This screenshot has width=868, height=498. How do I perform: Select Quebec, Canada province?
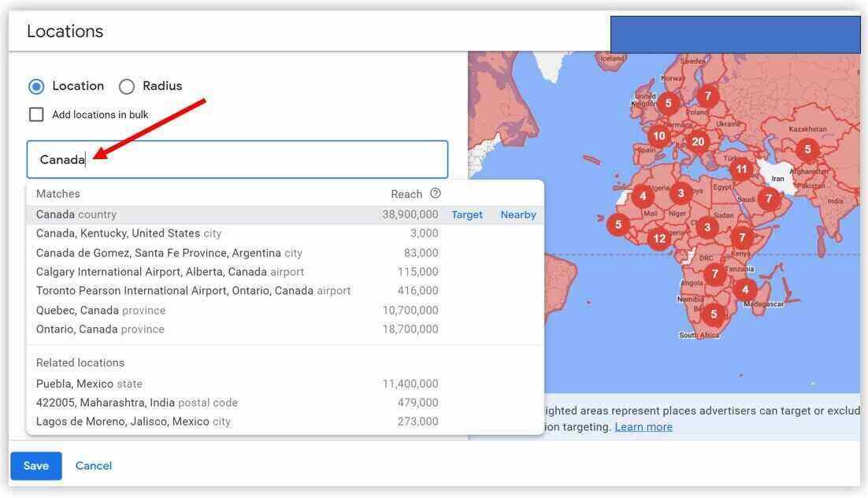point(285,310)
